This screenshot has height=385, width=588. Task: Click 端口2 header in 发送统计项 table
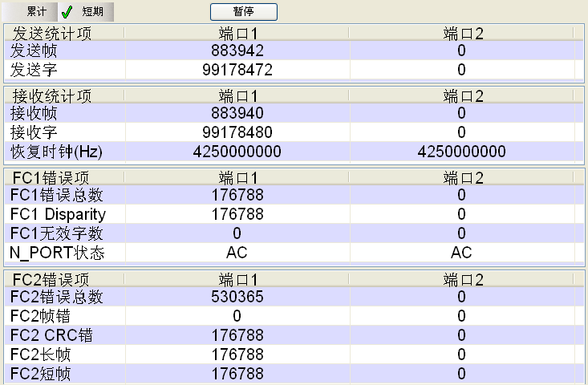click(x=461, y=34)
